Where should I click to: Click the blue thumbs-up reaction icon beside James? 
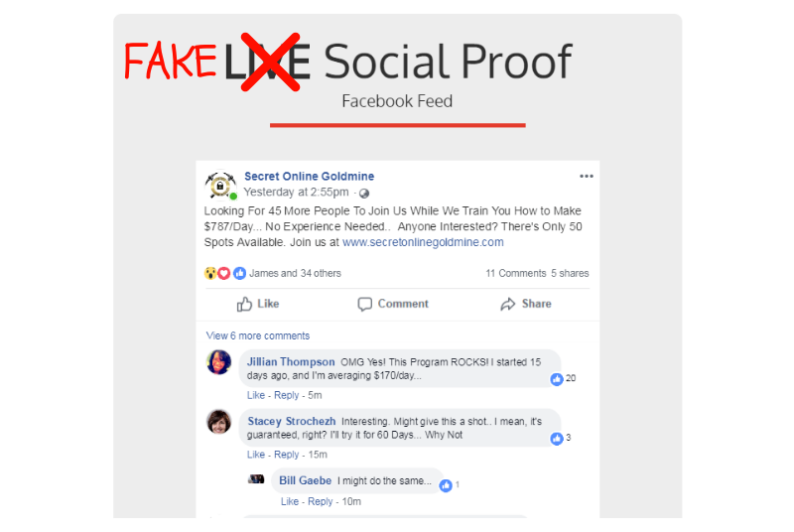(239, 273)
